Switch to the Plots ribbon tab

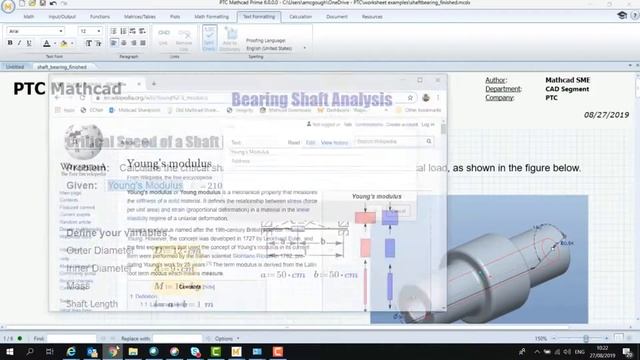pyautogui.click(x=175, y=17)
